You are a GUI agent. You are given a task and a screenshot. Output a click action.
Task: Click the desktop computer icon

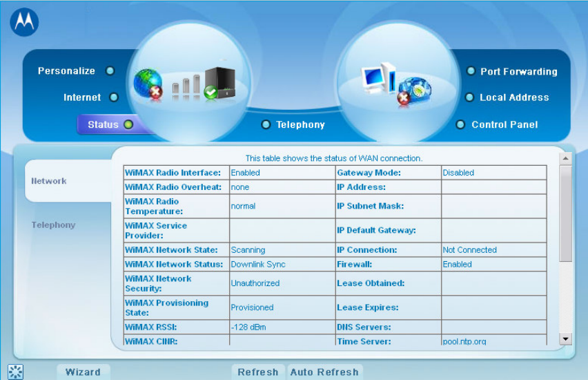378,77
